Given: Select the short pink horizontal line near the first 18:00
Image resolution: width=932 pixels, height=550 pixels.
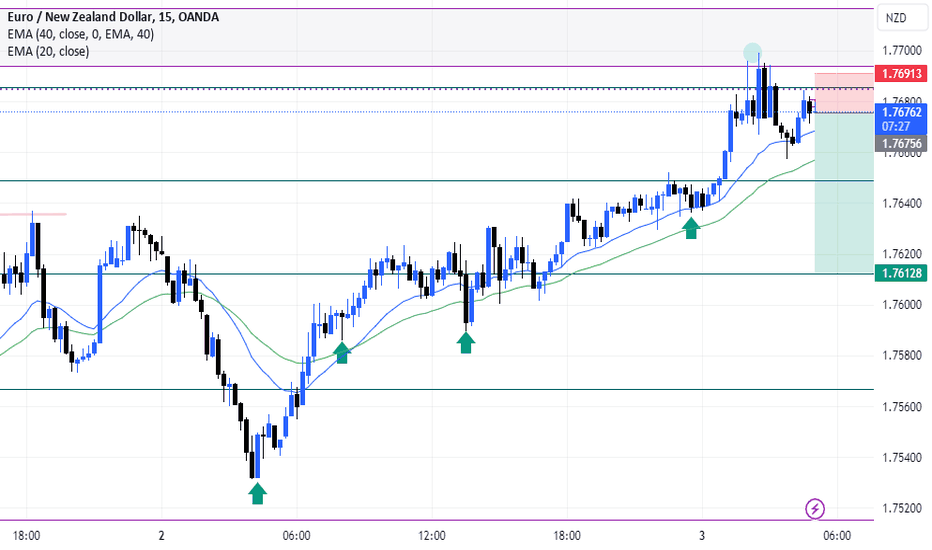Looking at the screenshot, I should (33, 214).
